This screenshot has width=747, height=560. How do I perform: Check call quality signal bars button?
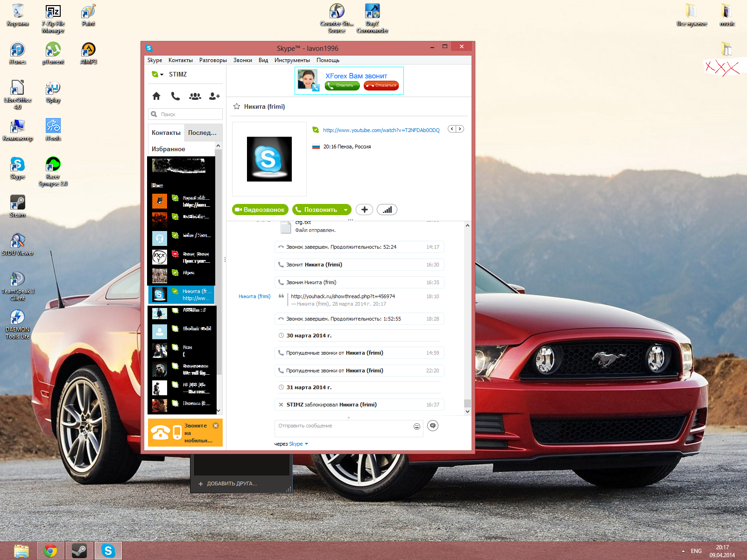pyautogui.click(x=387, y=210)
